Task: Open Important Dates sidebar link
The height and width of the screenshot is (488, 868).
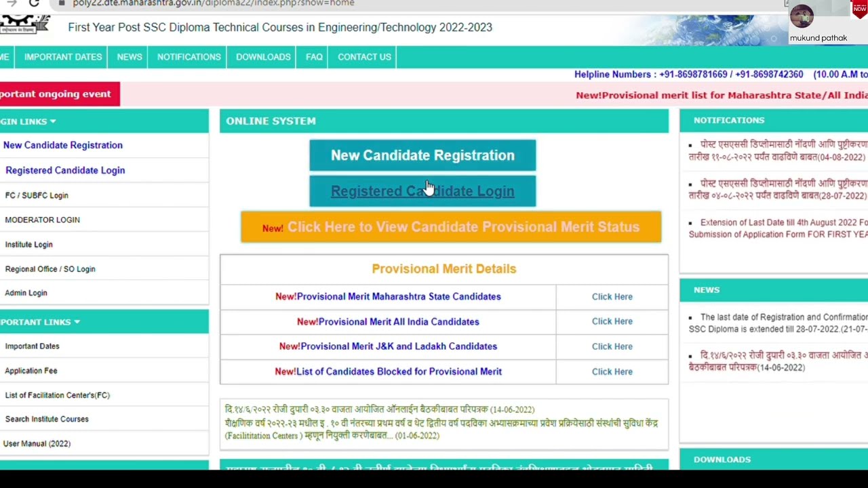Action: [32, 346]
